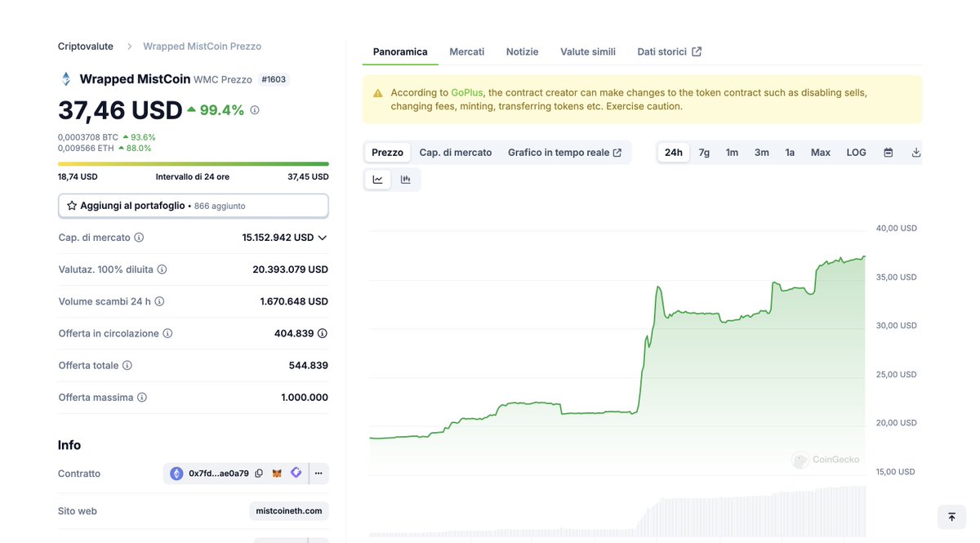
Task: Click the Wrapped MistCoin Prezzo breadcrumb text
Action: 203,47
